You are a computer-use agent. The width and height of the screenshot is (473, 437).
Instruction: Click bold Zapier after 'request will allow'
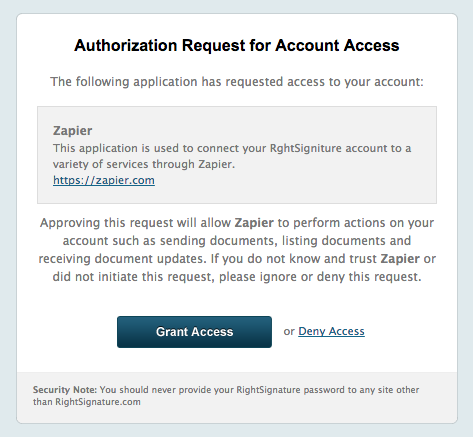tap(254, 223)
